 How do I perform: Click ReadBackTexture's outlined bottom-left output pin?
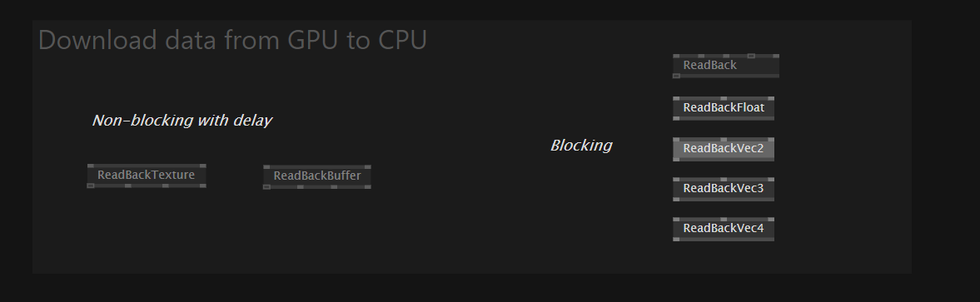(x=91, y=186)
